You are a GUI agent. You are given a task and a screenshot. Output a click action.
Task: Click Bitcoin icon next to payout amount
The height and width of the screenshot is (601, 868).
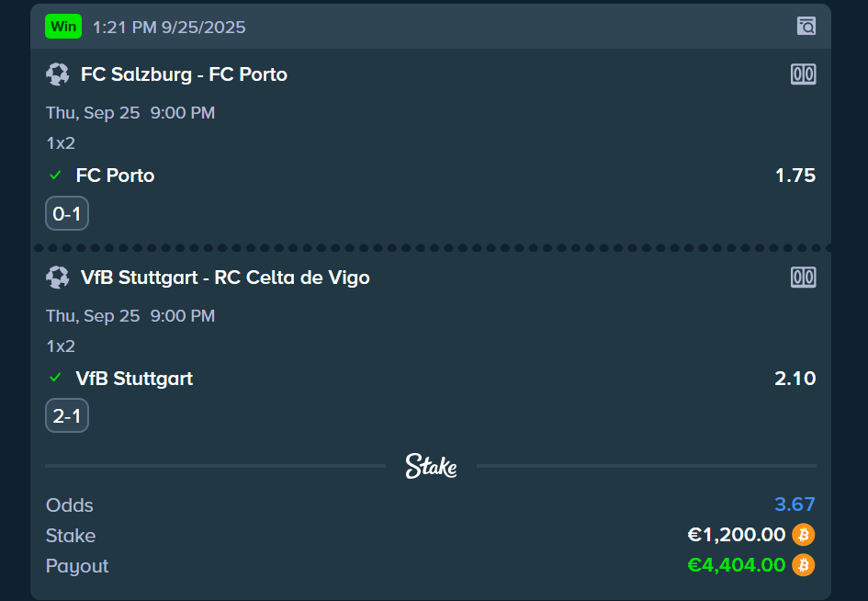(x=804, y=565)
